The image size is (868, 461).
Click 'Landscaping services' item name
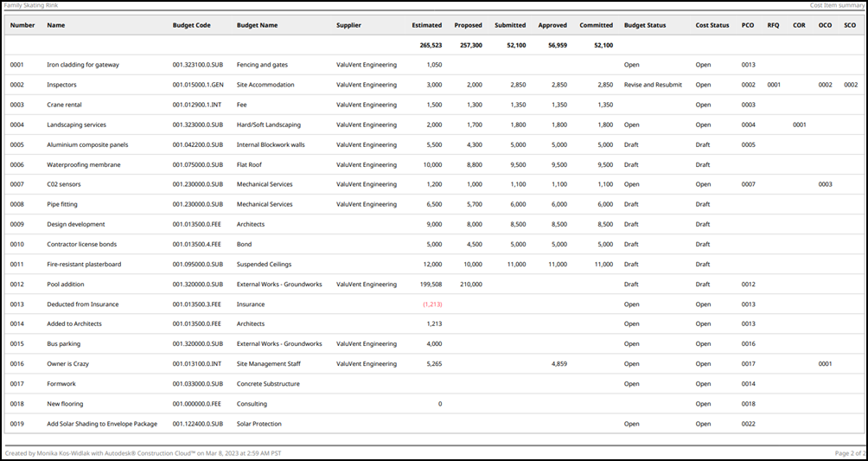[x=76, y=125]
